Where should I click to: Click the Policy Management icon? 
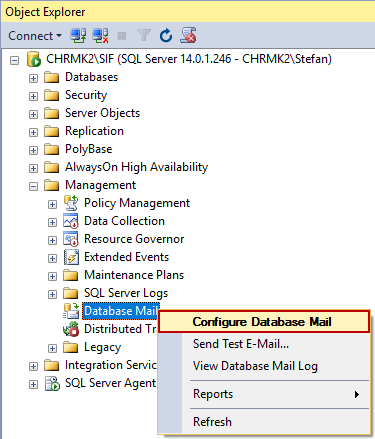pyautogui.click(x=71, y=203)
